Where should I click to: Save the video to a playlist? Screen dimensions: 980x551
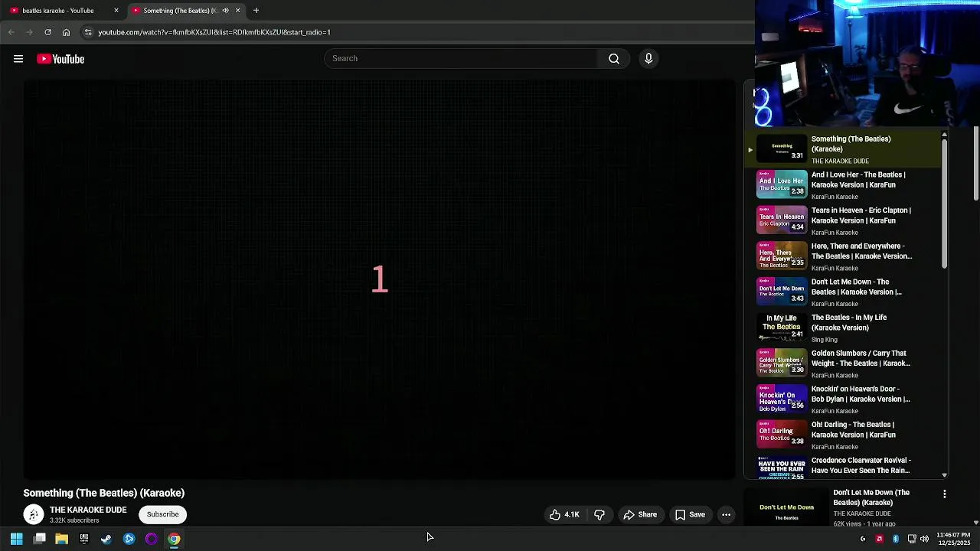(x=690, y=515)
